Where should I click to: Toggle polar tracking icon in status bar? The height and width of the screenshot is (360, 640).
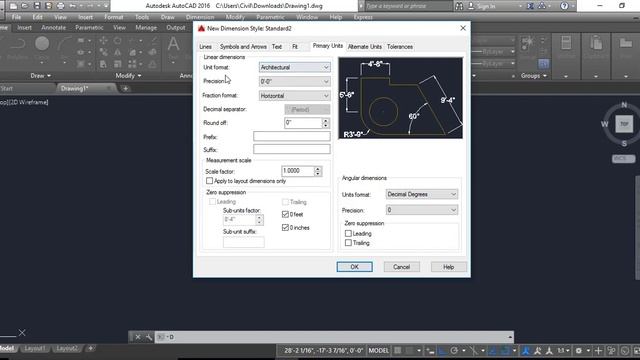[454, 351]
